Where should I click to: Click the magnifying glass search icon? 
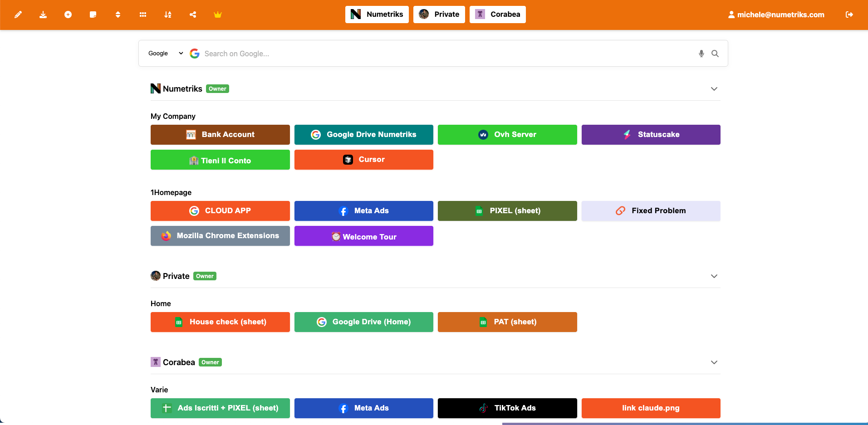[715, 54]
